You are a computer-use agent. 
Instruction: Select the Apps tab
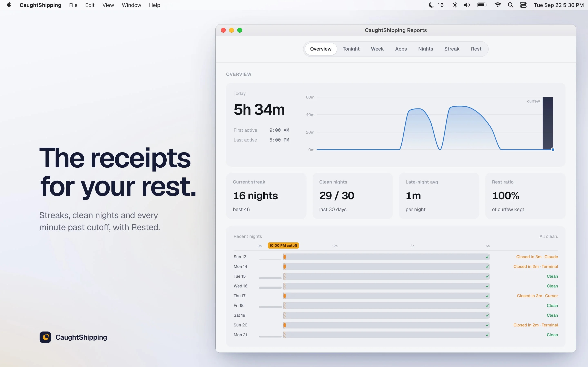click(401, 49)
